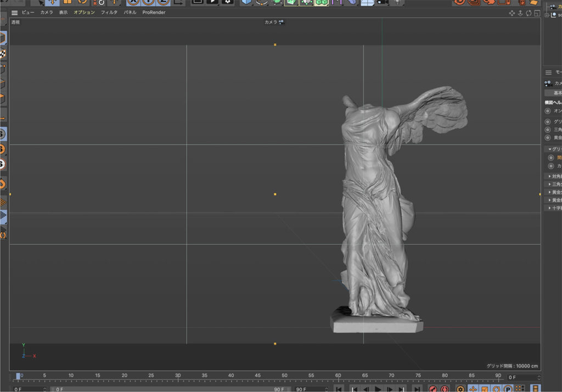Viewport: 562px width, 392px height.
Task: Expand the scene object tree node
Action: click(547, 15)
